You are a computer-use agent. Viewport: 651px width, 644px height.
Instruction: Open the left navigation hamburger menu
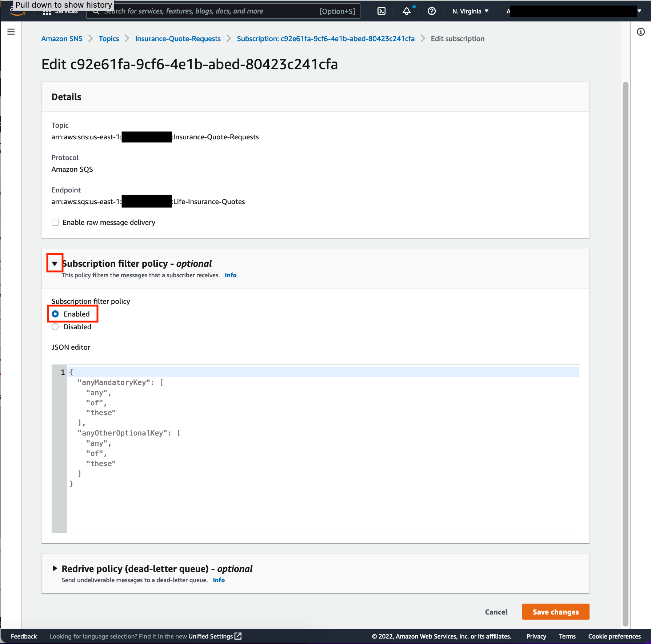(11, 32)
